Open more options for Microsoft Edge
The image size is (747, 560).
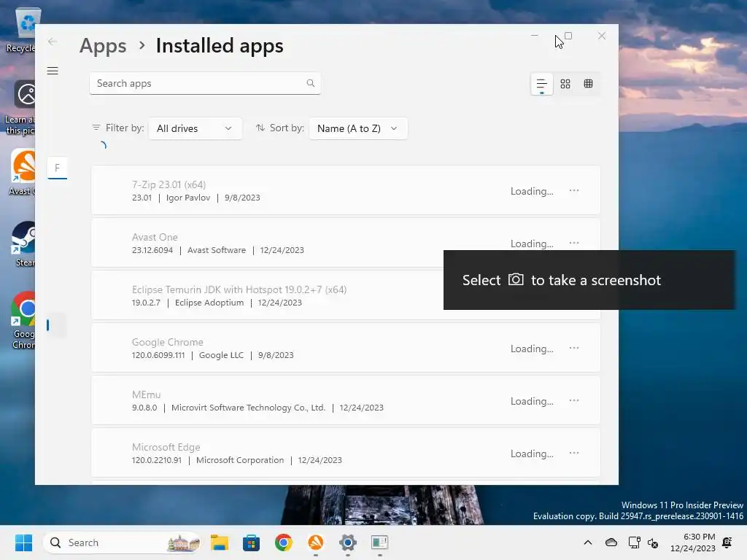click(x=574, y=453)
